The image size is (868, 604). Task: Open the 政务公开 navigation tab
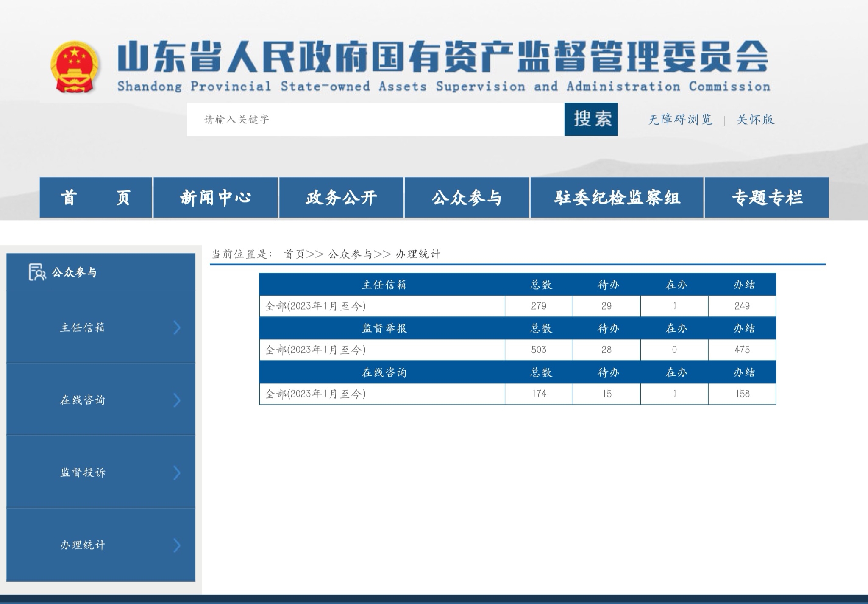click(341, 198)
